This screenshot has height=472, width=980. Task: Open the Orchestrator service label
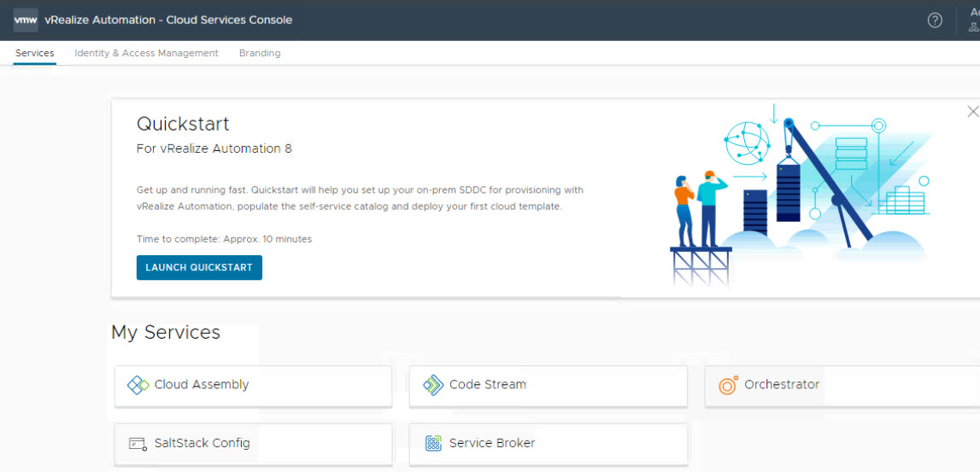tap(782, 385)
